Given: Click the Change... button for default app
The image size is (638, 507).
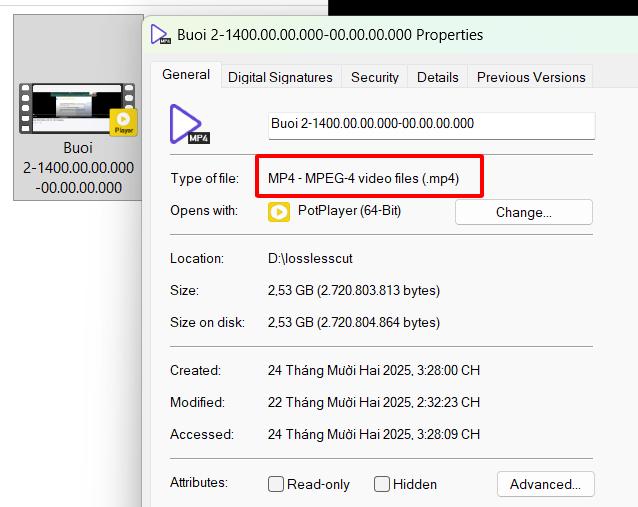Looking at the screenshot, I should pos(524,212).
